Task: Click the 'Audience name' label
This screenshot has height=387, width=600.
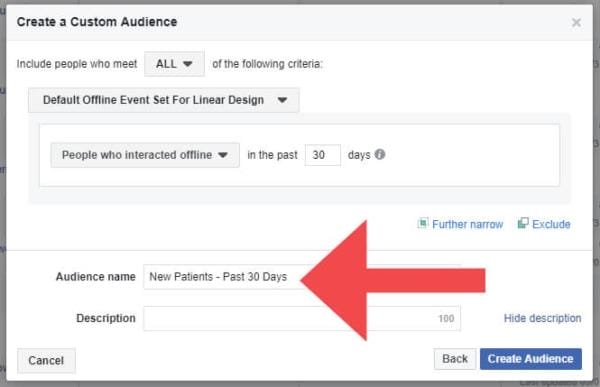Action: pos(96,277)
